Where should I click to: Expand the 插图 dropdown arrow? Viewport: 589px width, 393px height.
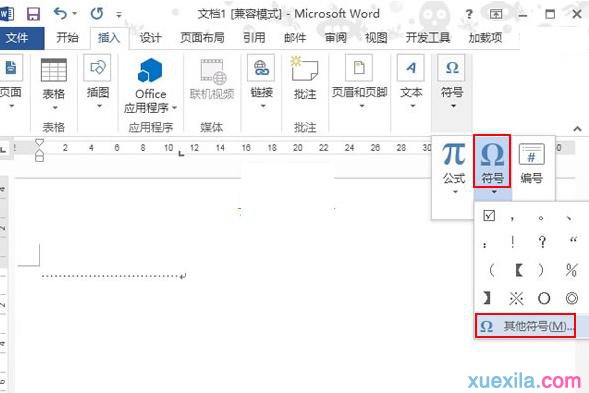point(99,106)
